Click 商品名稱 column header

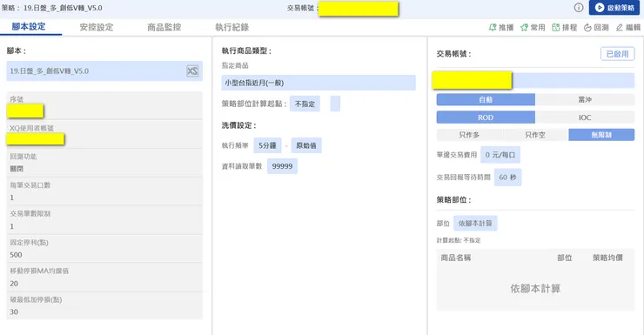455,258
